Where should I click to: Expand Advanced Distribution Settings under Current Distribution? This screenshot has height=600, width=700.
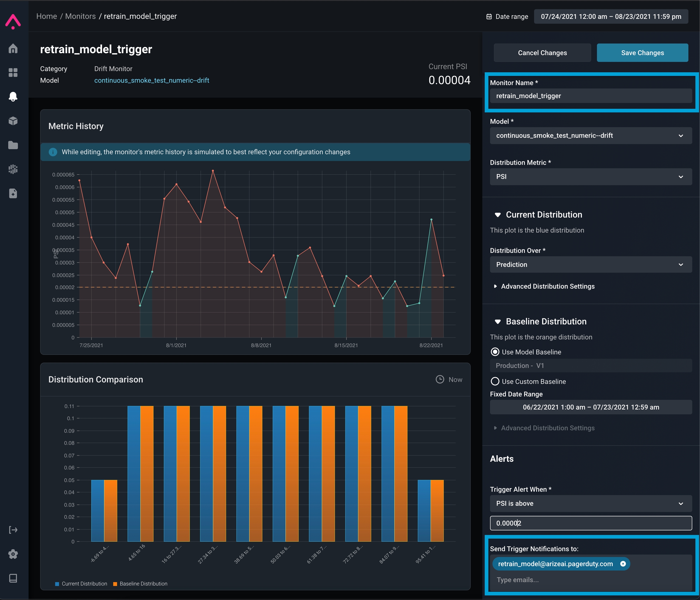(547, 286)
